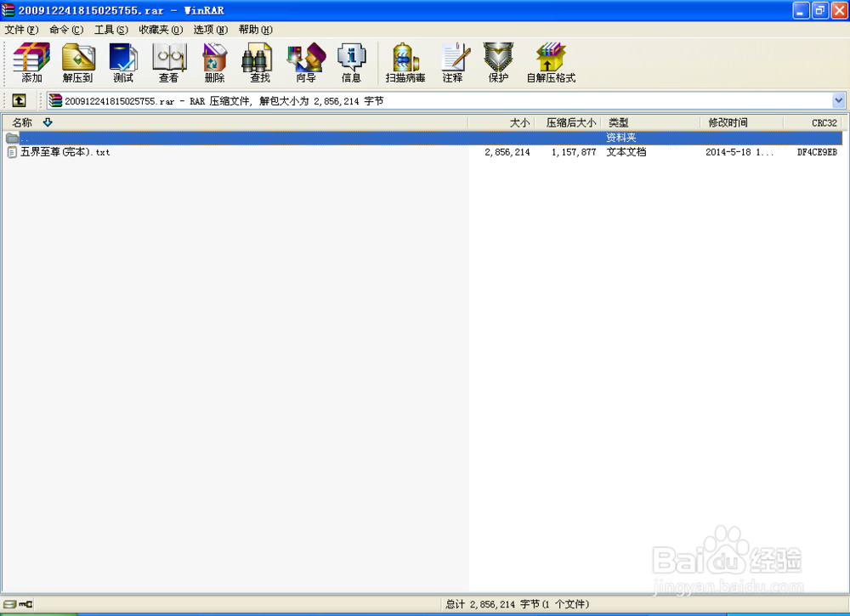Open the 帮助(H) menu

tap(255, 29)
